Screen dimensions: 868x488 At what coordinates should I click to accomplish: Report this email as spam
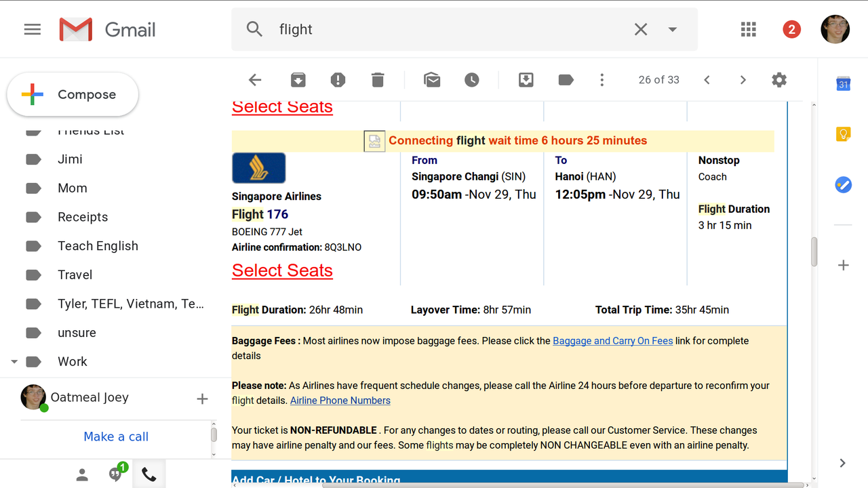[338, 80]
